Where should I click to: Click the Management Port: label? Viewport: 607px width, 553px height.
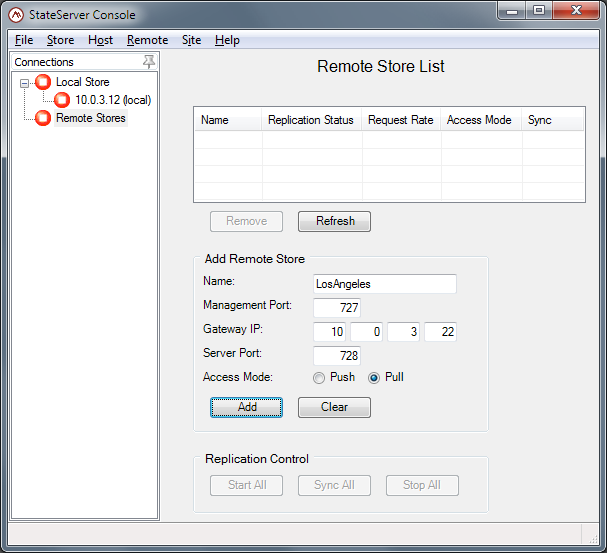(x=247, y=305)
